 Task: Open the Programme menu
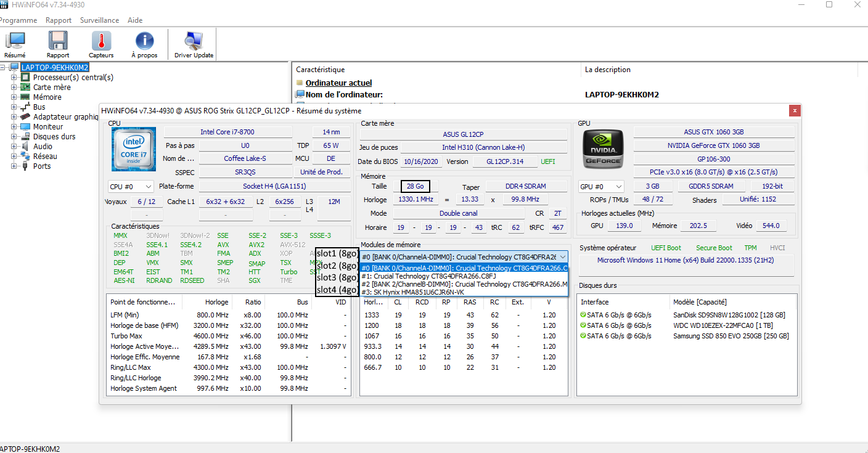pyautogui.click(x=18, y=20)
